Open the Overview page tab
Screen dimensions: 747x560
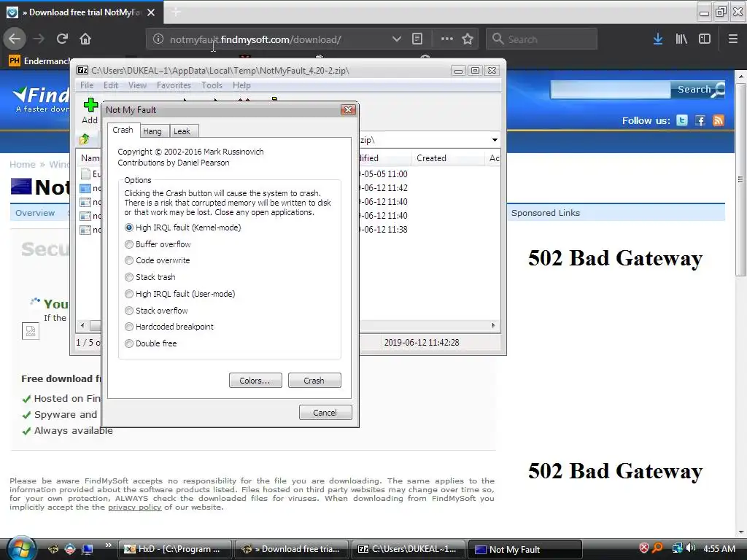(35, 213)
